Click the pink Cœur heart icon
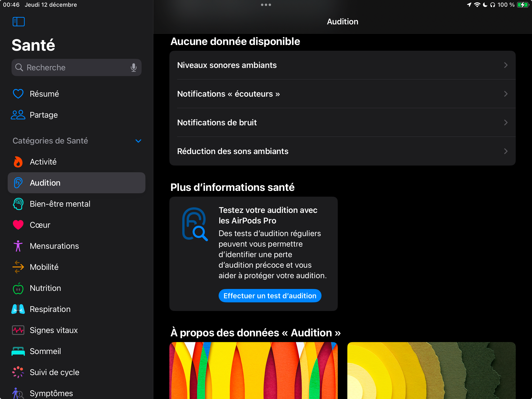Screen dimensions: 532x399 (x=18, y=225)
